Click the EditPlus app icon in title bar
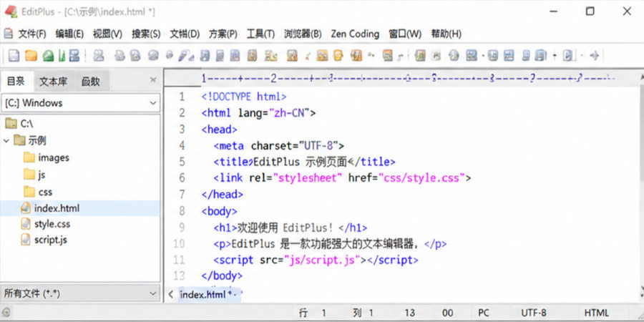 coord(10,11)
